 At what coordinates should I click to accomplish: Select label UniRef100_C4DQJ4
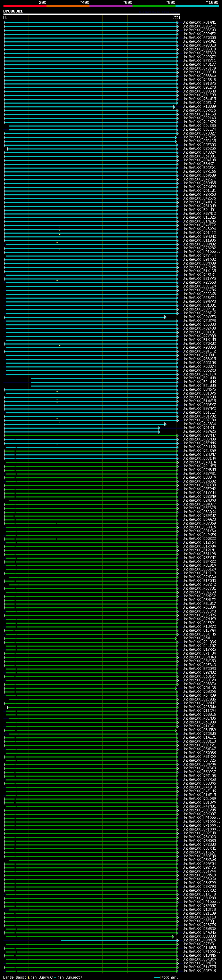click(x=199, y=462)
